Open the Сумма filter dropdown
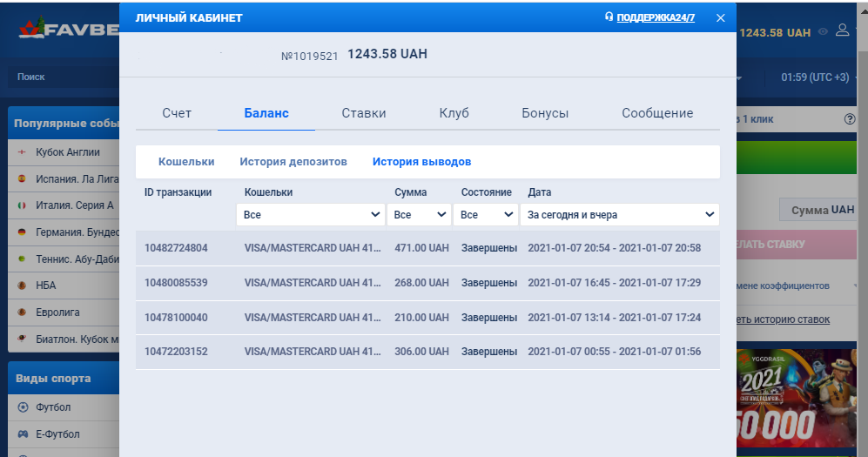Viewport: 868px width, 457px height. coord(420,214)
